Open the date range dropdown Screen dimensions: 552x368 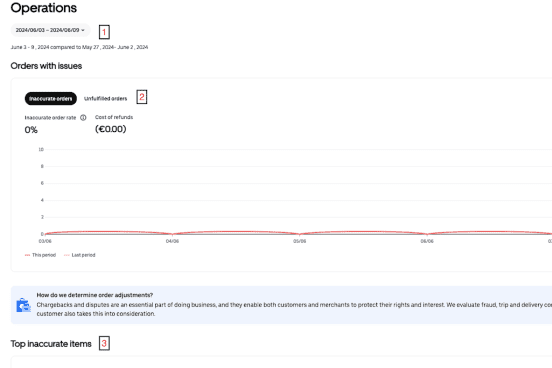(x=50, y=30)
